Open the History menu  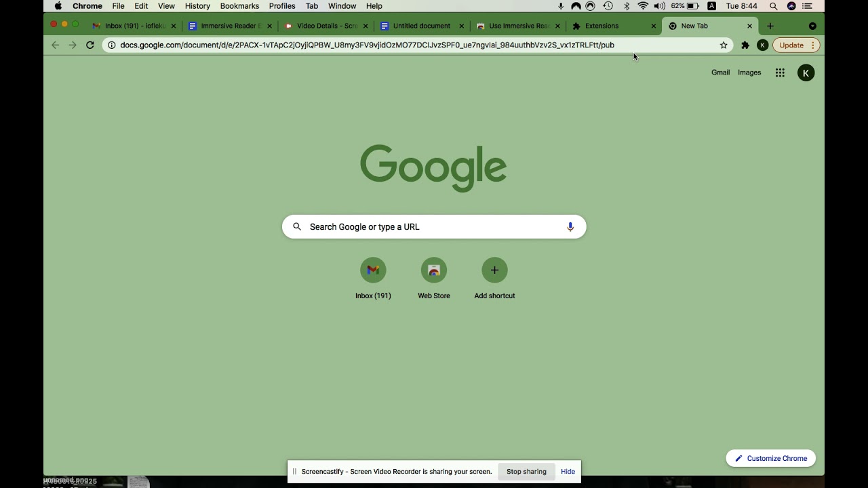[197, 6]
